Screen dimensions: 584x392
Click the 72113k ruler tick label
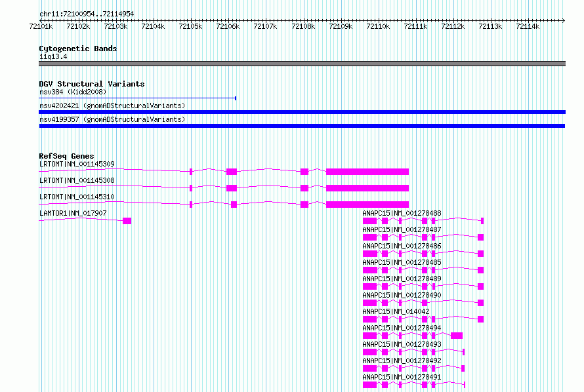tap(490, 26)
